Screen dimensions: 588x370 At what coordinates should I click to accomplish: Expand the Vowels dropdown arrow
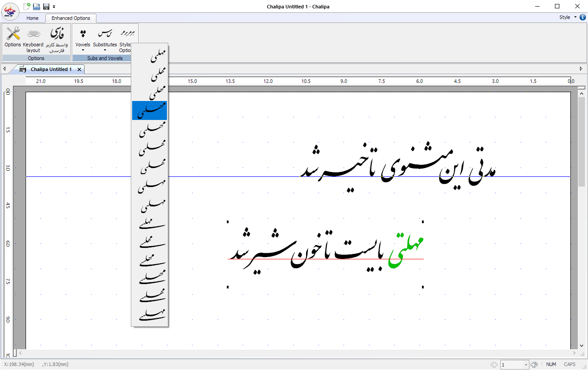tap(82, 51)
